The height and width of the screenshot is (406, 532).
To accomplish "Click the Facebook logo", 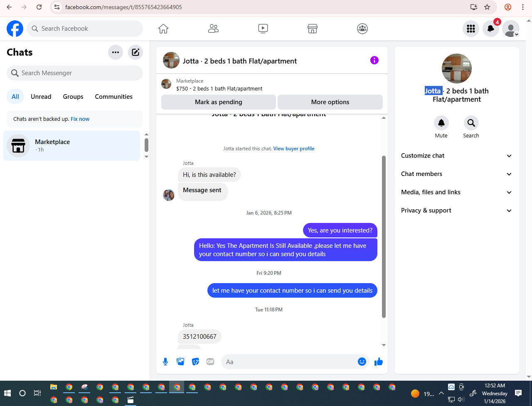I will (x=15, y=29).
